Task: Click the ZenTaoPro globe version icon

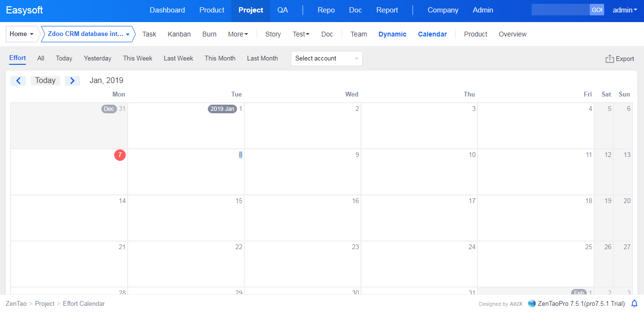Action: click(532, 303)
